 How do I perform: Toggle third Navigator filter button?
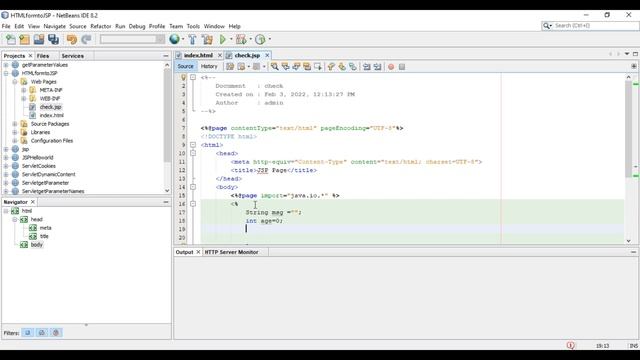[56, 333]
